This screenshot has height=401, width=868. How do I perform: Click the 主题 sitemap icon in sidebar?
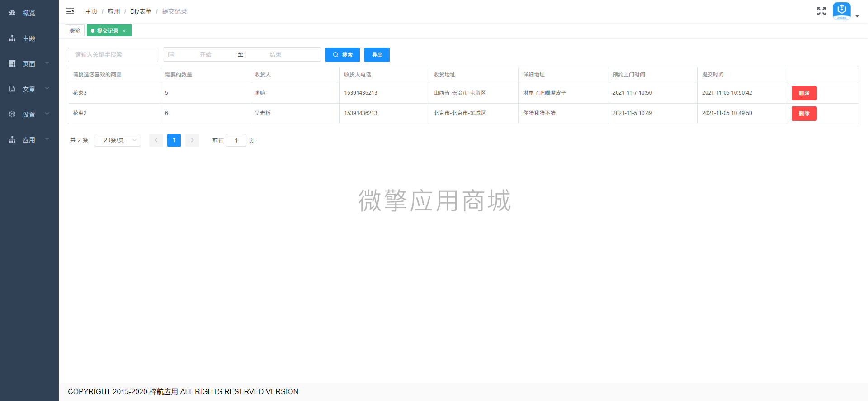tap(12, 38)
